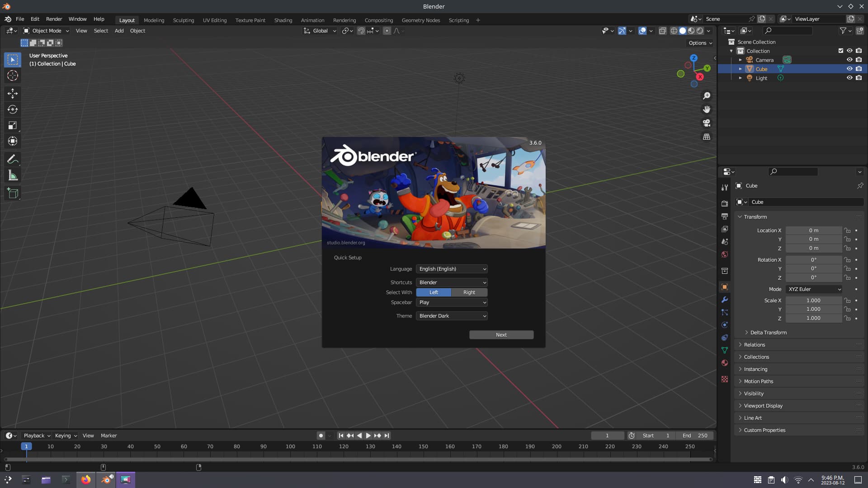This screenshot has height=488, width=868.
Task: Switch to the Modeling workspace tab
Action: click(x=154, y=20)
